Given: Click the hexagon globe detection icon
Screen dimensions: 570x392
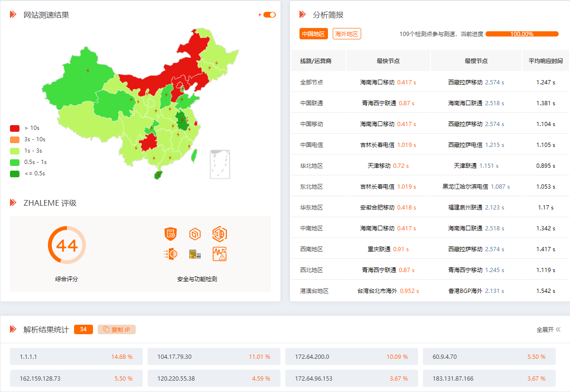Looking at the screenshot, I should (x=220, y=234).
